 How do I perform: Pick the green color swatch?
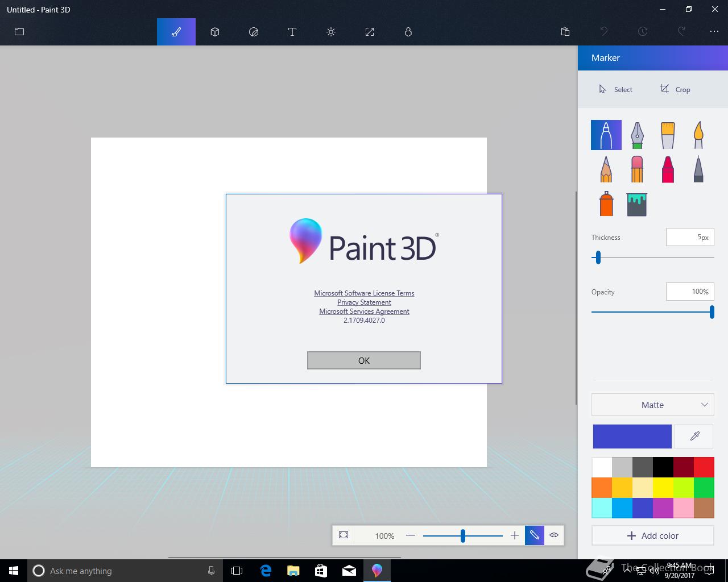pyautogui.click(x=704, y=488)
